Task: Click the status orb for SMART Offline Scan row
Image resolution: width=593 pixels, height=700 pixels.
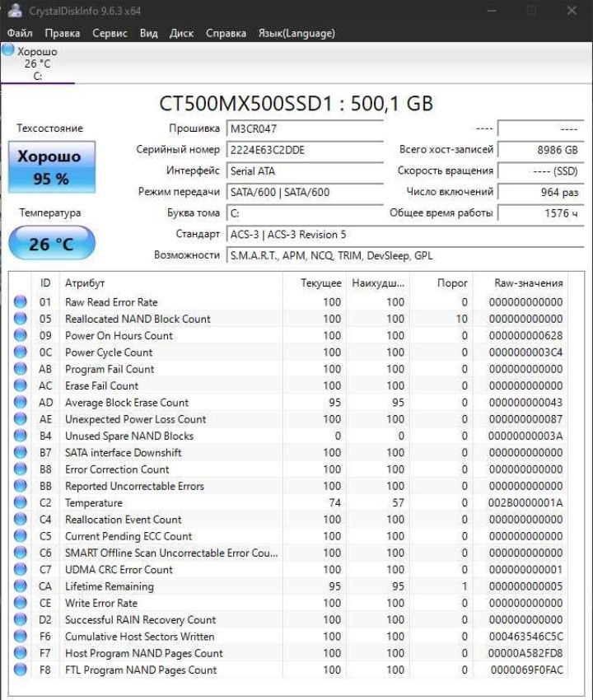Action: (20, 553)
